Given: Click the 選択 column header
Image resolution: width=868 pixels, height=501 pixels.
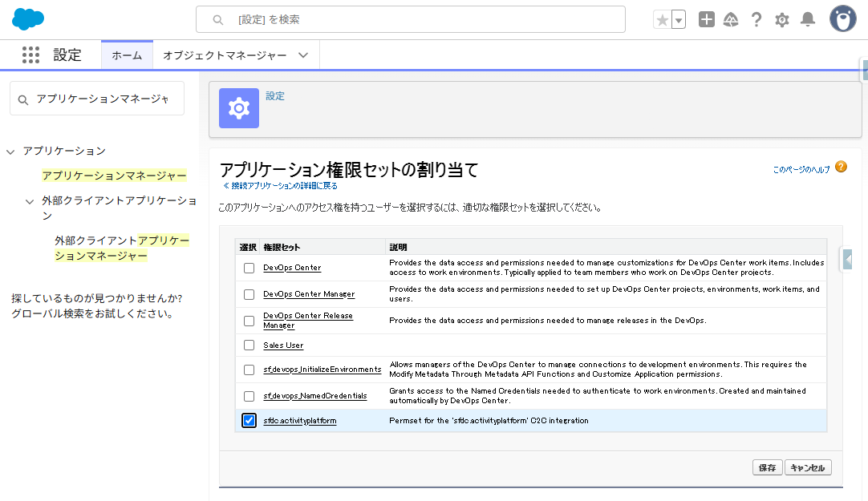Looking at the screenshot, I should pos(247,247).
